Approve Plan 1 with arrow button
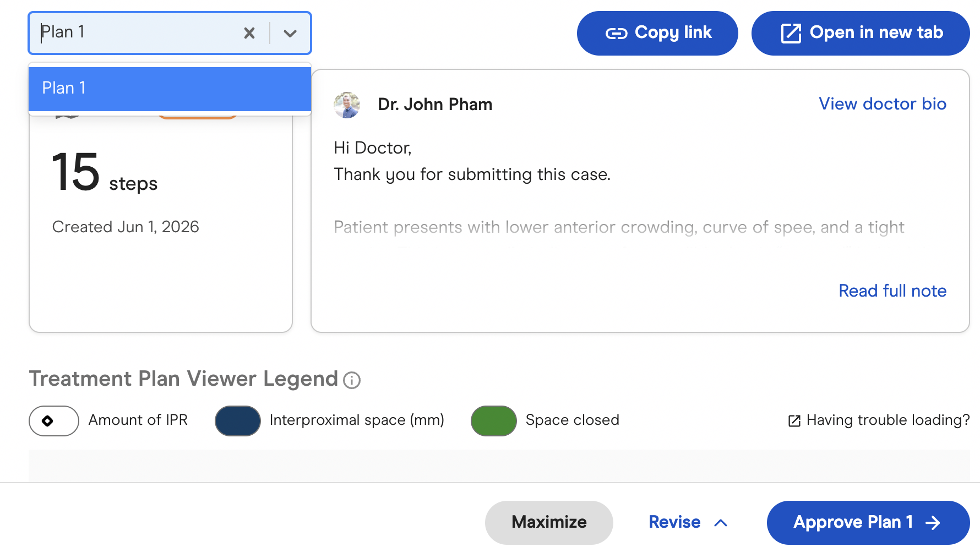Screen dimensions: 980x558 click(868, 523)
